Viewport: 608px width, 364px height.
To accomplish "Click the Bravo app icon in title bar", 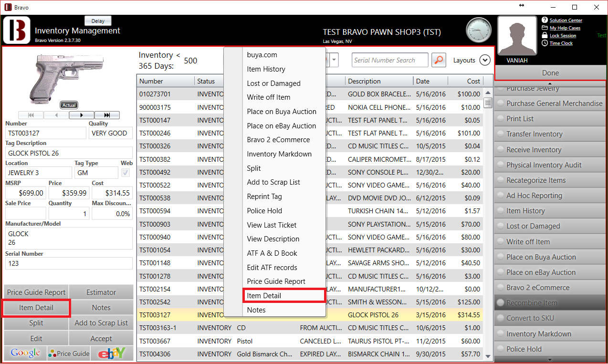I will pyautogui.click(x=8, y=7).
